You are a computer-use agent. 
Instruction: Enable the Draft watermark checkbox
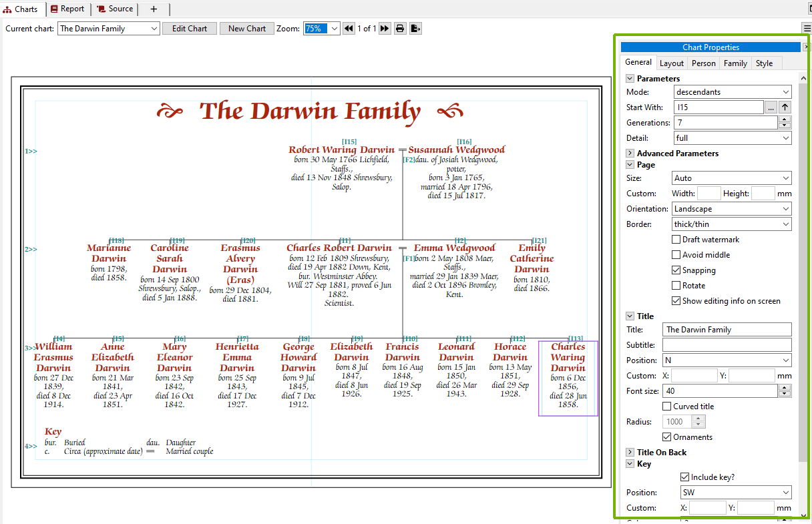[x=676, y=240]
